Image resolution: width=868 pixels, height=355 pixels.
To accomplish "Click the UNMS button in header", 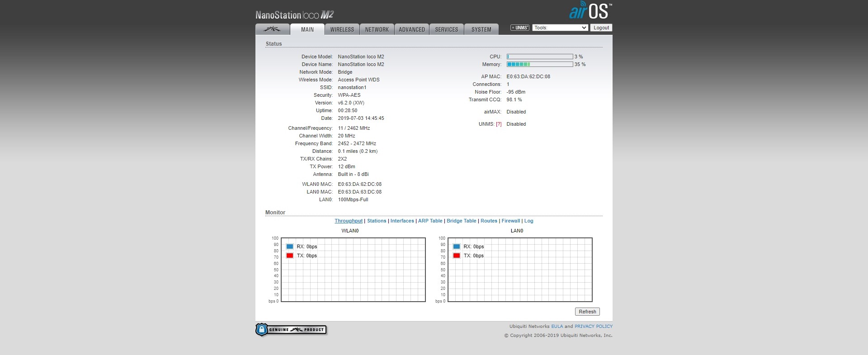I will (520, 28).
